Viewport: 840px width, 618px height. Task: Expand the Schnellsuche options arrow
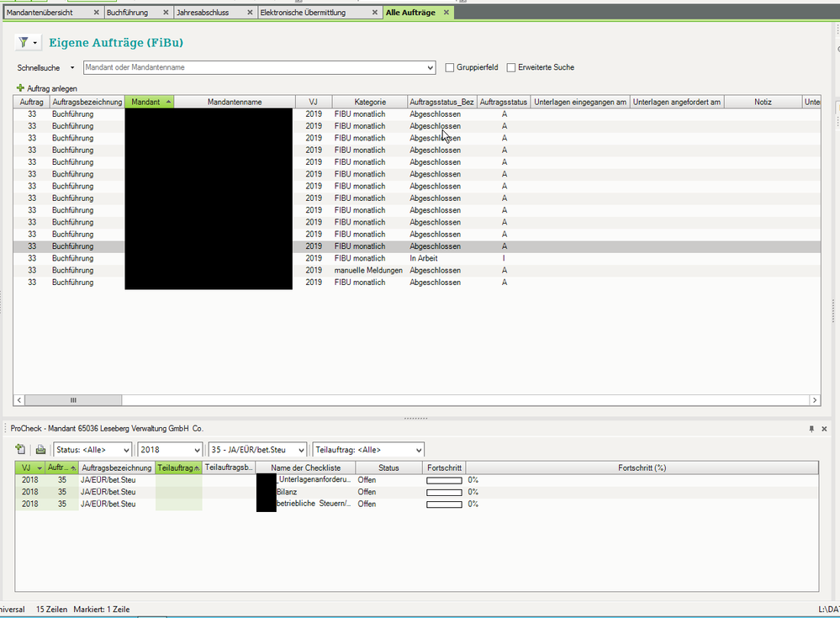click(x=72, y=67)
